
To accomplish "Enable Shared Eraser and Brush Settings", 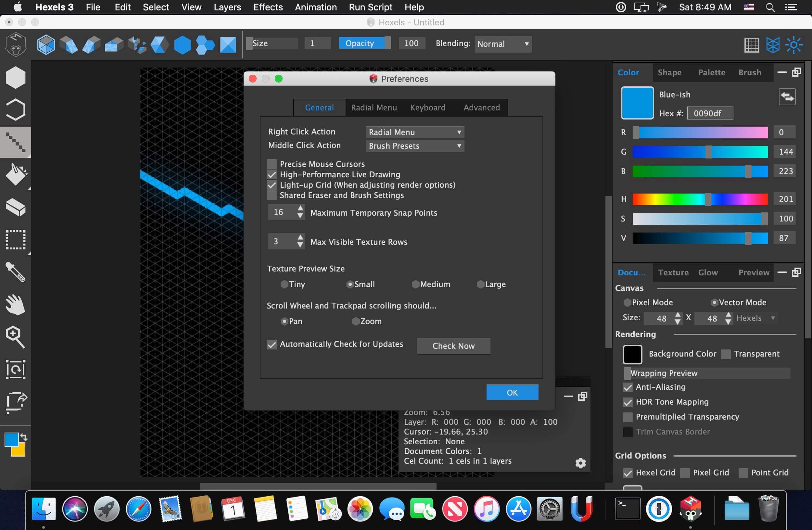I will [272, 196].
